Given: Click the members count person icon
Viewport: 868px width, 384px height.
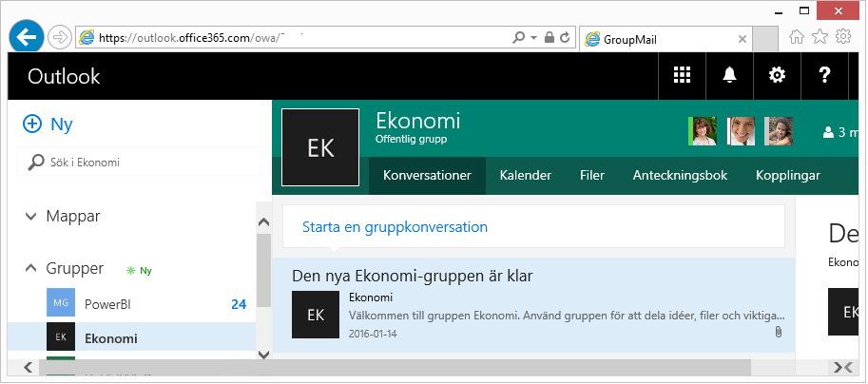Looking at the screenshot, I should [x=829, y=132].
